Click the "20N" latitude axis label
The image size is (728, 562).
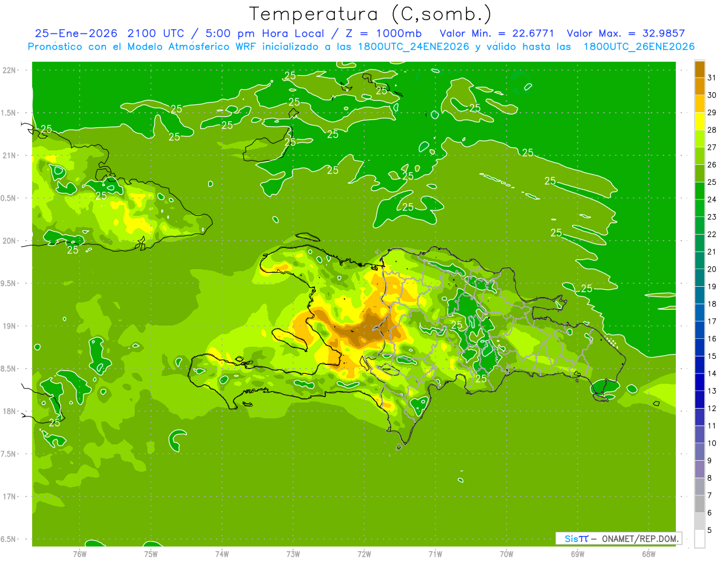[x=9, y=241]
